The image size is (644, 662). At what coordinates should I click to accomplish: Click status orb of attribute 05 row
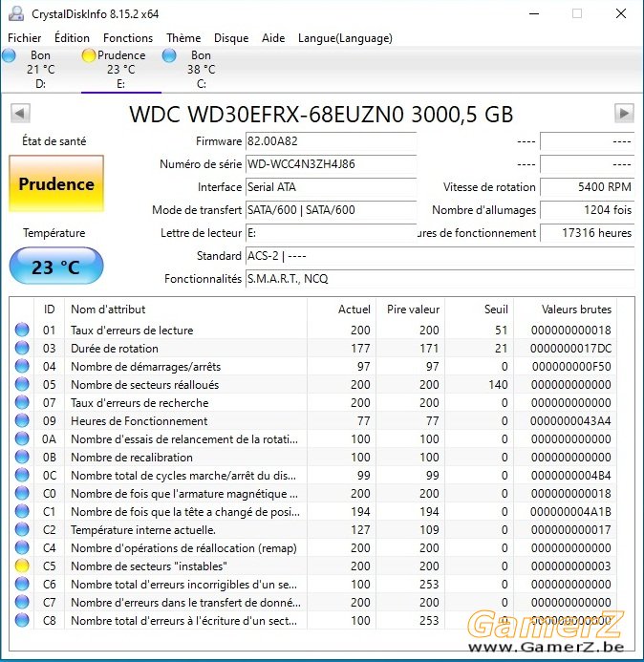click(x=22, y=384)
